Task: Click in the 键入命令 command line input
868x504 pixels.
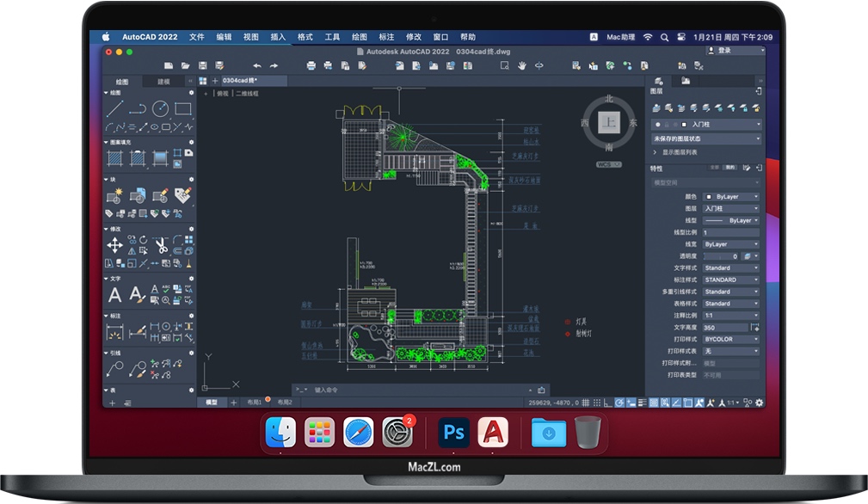Action: pos(361,389)
